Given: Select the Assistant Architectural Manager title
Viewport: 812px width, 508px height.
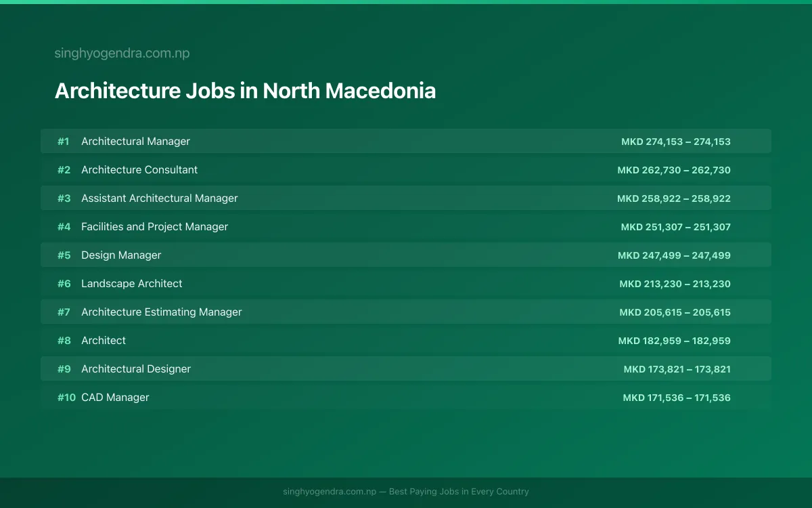Looking at the screenshot, I should pos(160,198).
